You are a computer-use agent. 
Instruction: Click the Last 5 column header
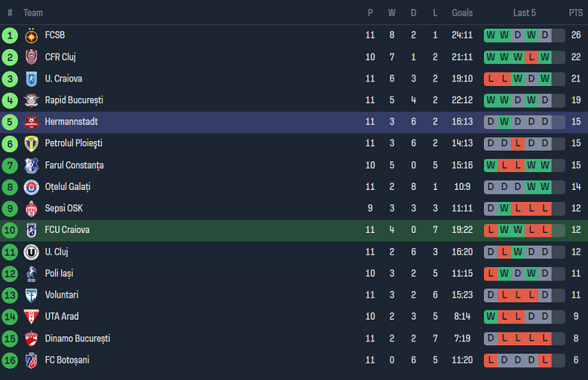point(525,13)
